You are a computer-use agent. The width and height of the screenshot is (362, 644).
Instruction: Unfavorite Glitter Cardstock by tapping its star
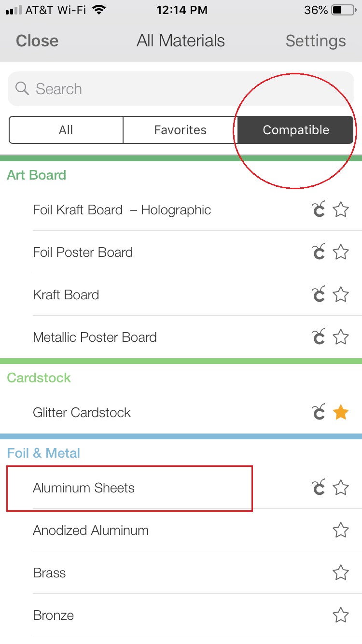[x=341, y=412]
